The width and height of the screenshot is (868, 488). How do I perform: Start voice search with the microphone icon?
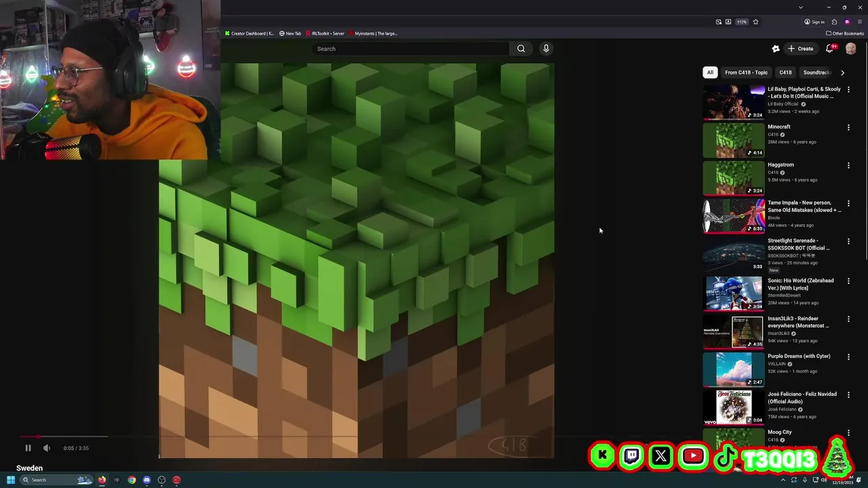coord(546,49)
